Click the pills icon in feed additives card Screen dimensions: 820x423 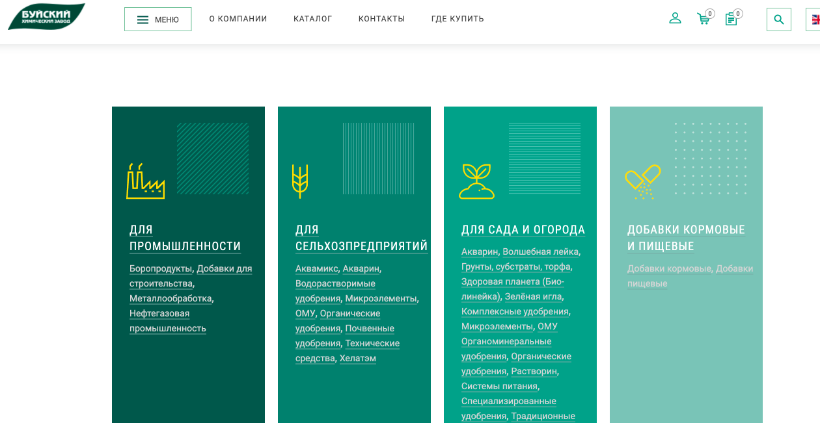pyautogui.click(x=642, y=181)
